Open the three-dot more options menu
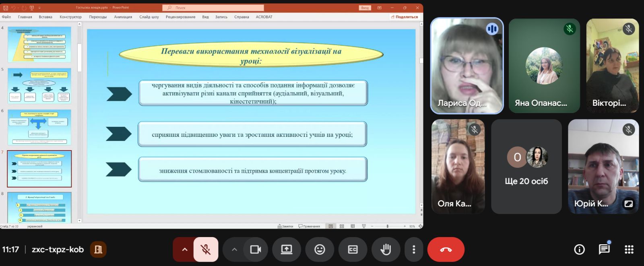Image resolution: width=644 pixels, height=266 pixels. 413,250
